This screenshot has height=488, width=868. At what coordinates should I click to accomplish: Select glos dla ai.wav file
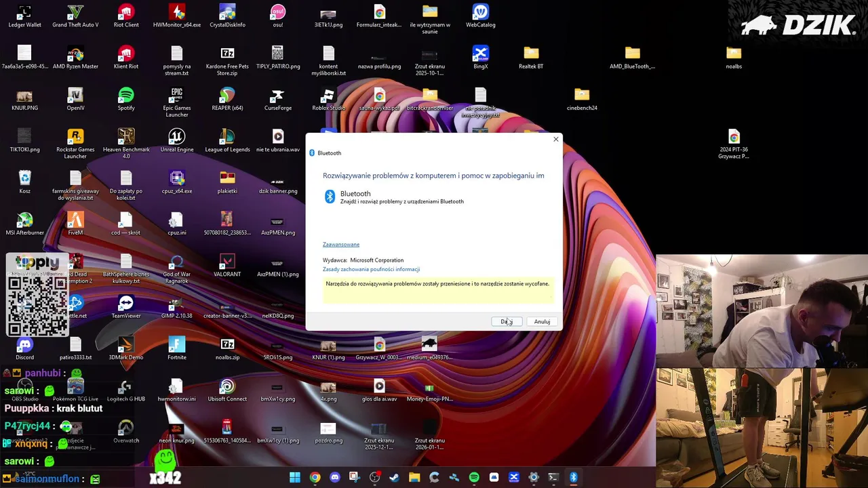click(380, 390)
